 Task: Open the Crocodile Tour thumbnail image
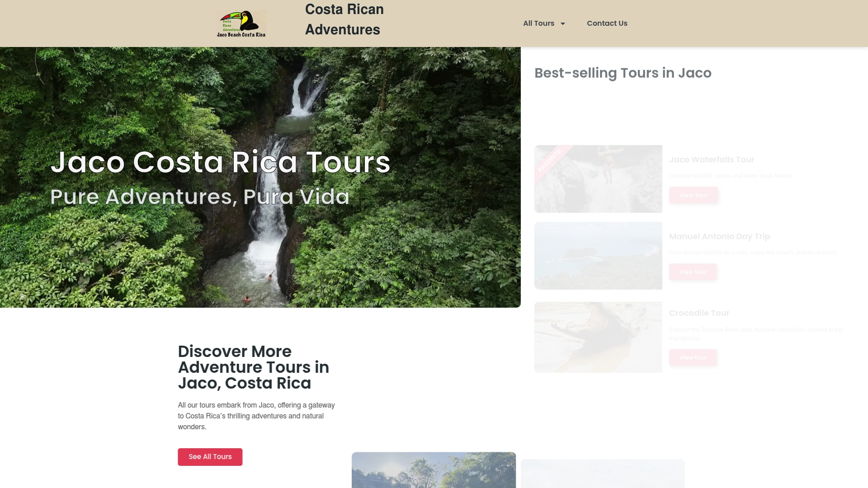click(x=598, y=337)
